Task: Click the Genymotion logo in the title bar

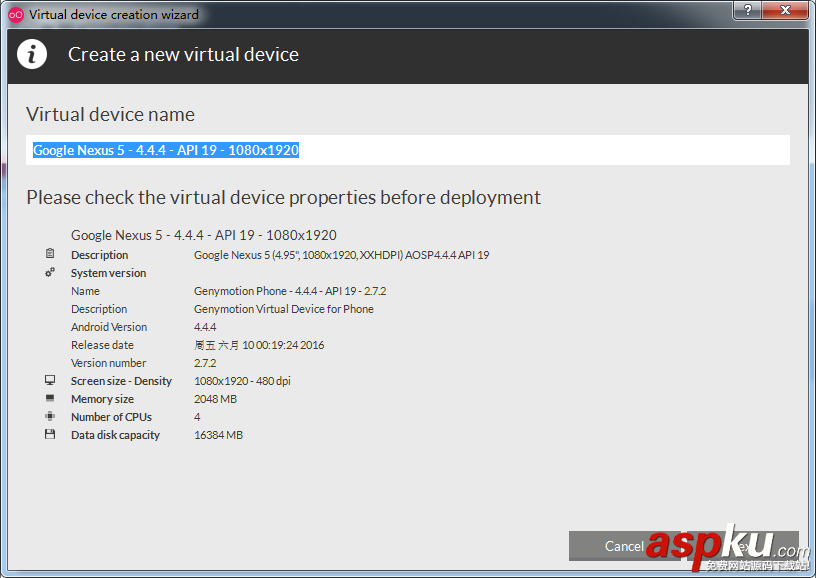Action: [15, 14]
